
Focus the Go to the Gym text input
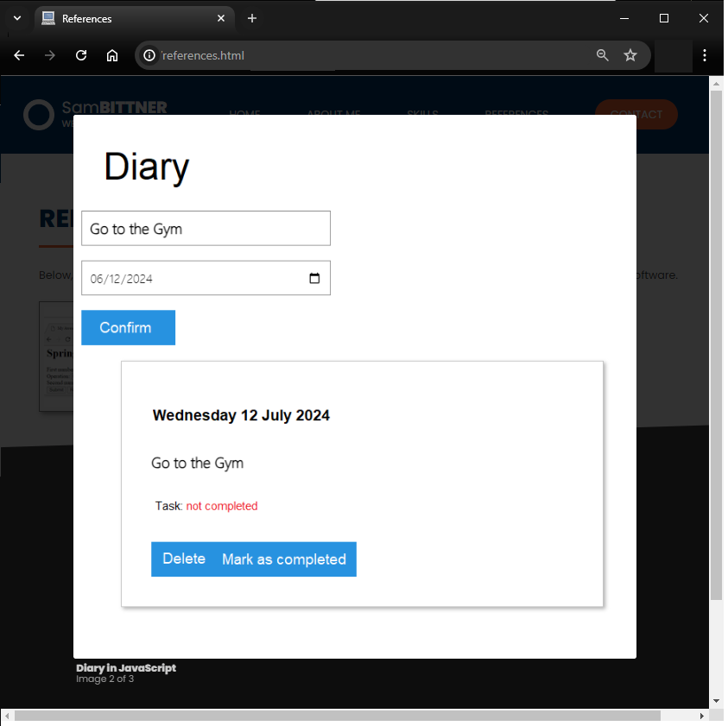pyautogui.click(x=206, y=229)
